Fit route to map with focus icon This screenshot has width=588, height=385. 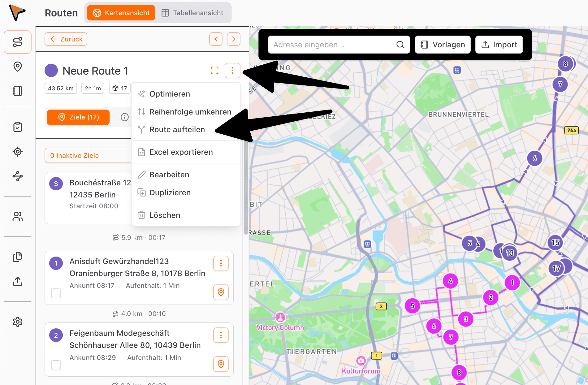click(x=214, y=71)
